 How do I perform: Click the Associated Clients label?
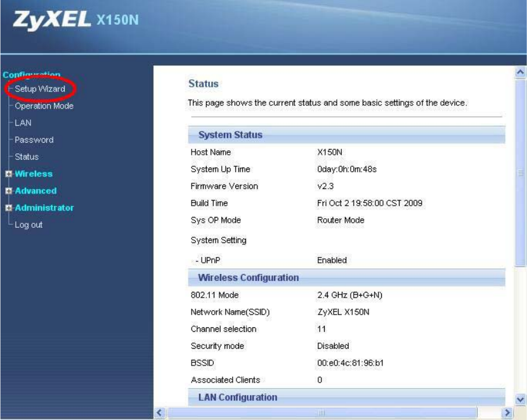pos(226,380)
